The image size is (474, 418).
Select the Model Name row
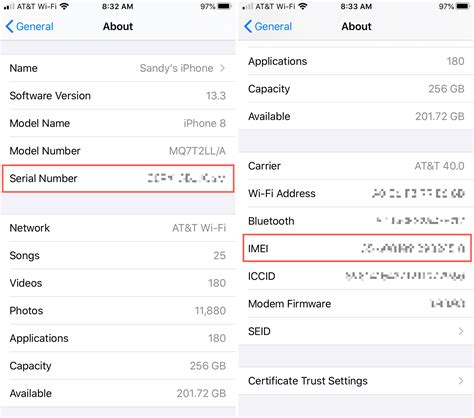pyautogui.click(x=118, y=123)
